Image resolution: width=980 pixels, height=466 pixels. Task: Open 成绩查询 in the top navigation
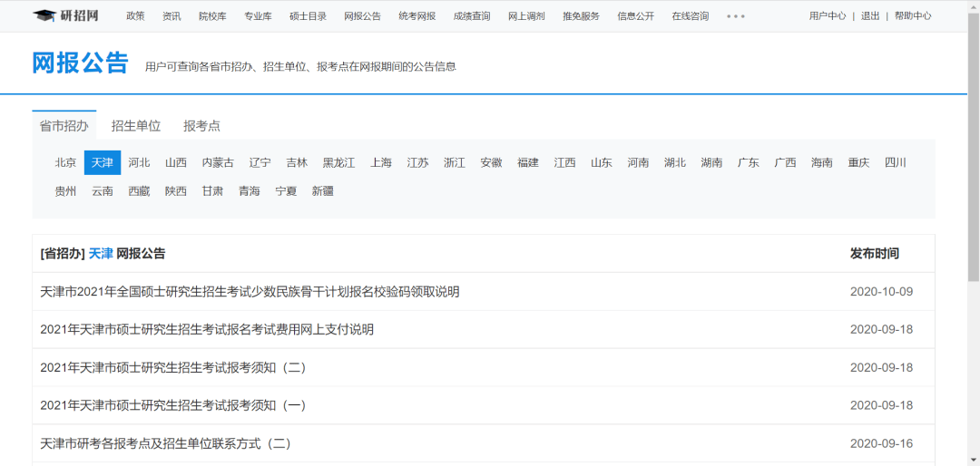point(471,16)
